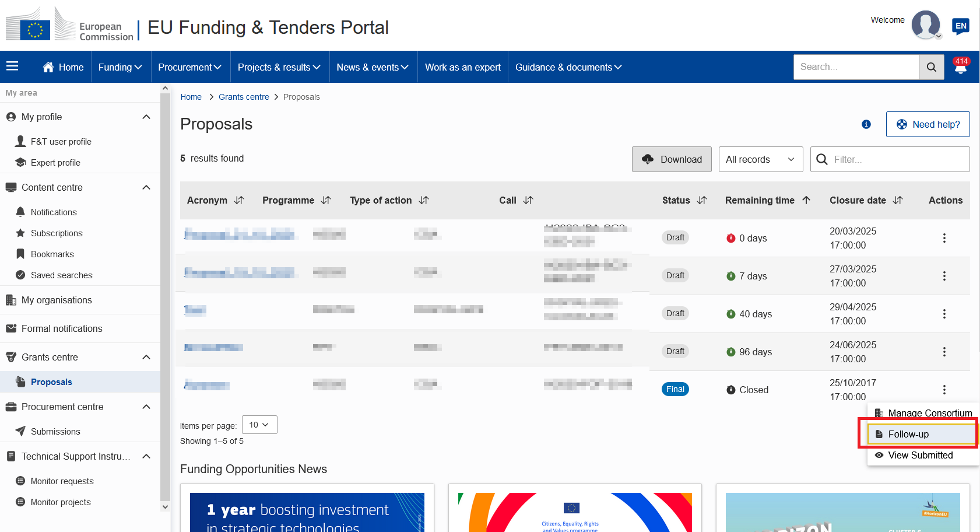This screenshot has width=980, height=532.
Task: Click the blue info icon beside Need help
Action: pyautogui.click(x=866, y=124)
